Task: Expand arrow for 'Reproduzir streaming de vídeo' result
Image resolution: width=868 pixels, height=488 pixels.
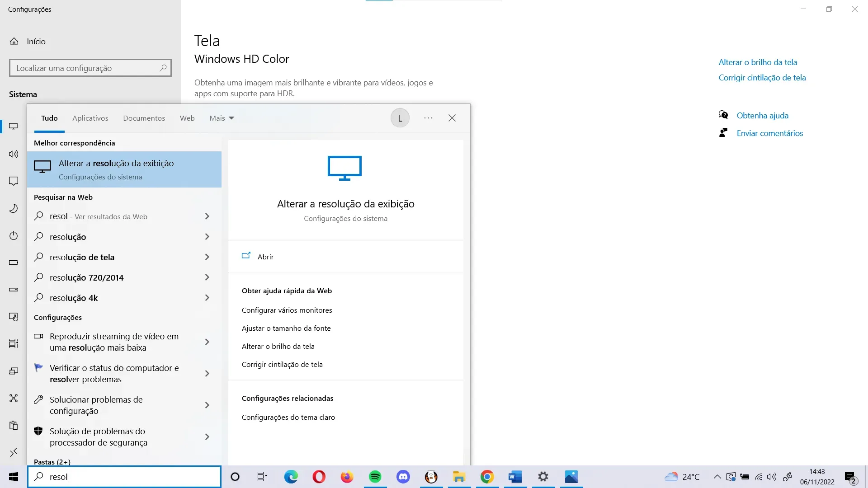Action: coord(207,342)
